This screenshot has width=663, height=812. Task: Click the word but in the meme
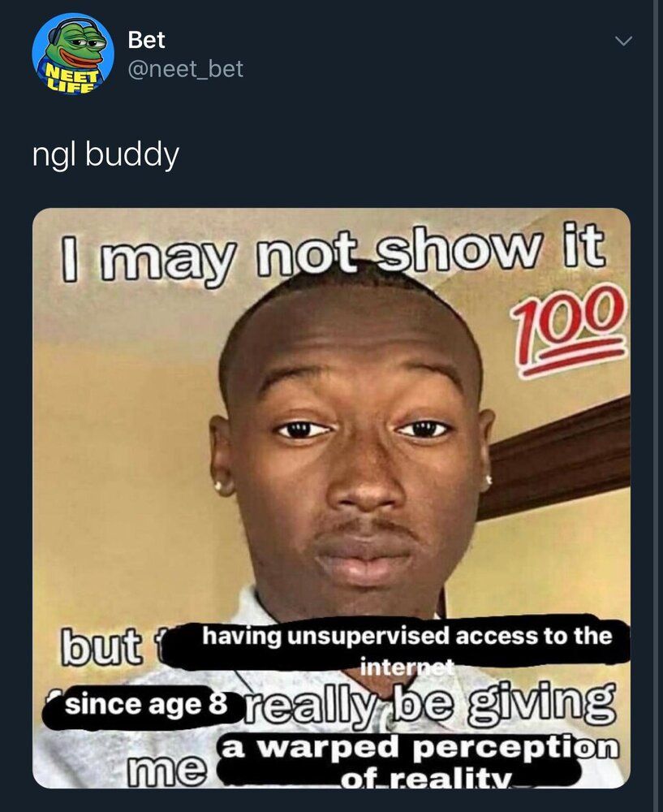pyautogui.click(x=101, y=646)
